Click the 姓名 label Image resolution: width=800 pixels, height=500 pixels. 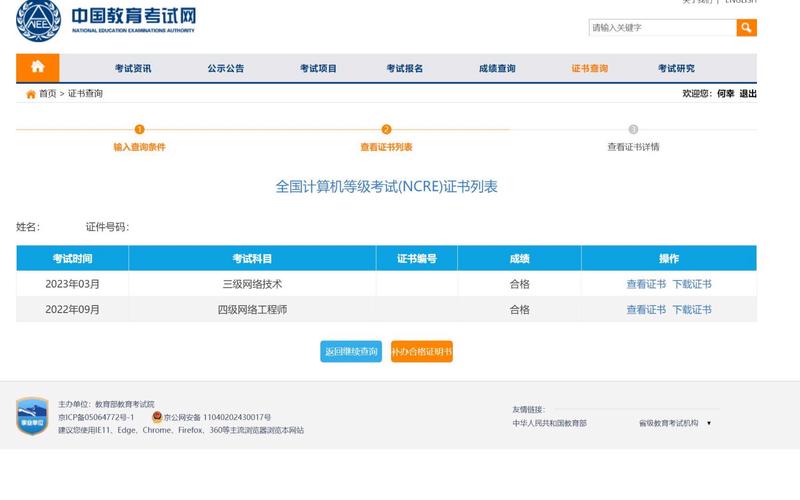[28, 227]
